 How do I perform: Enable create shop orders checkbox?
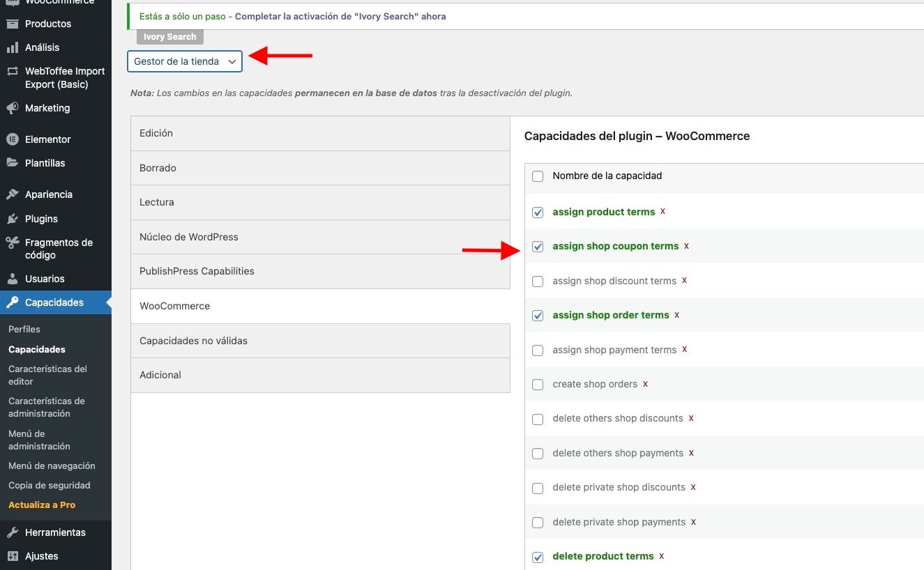(538, 385)
